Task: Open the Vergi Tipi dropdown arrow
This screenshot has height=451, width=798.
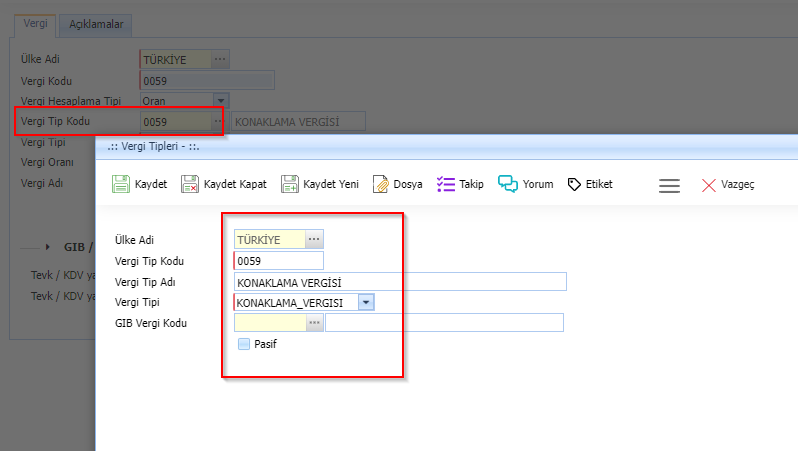Action: [366, 302]
